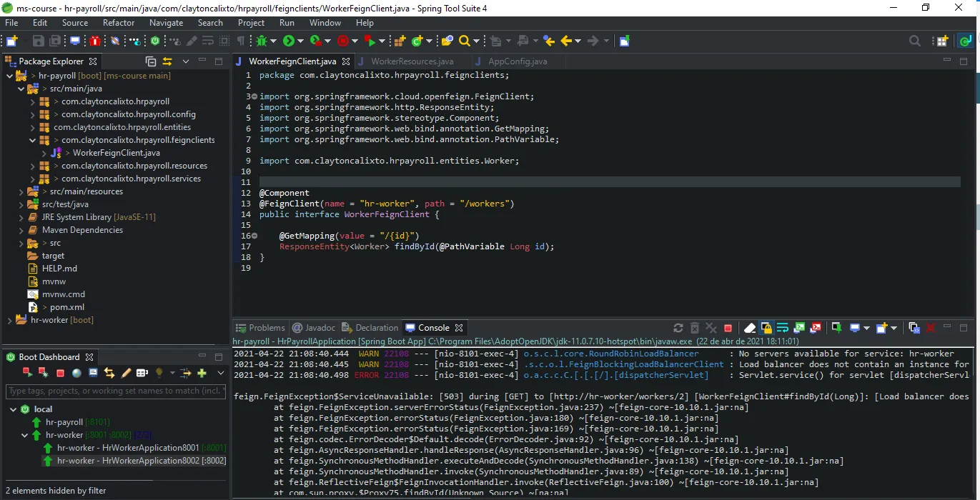This screenshot has width=980, height=500.
Task: Click the green Boot power toolbar icon
Action: coord(154,41)
